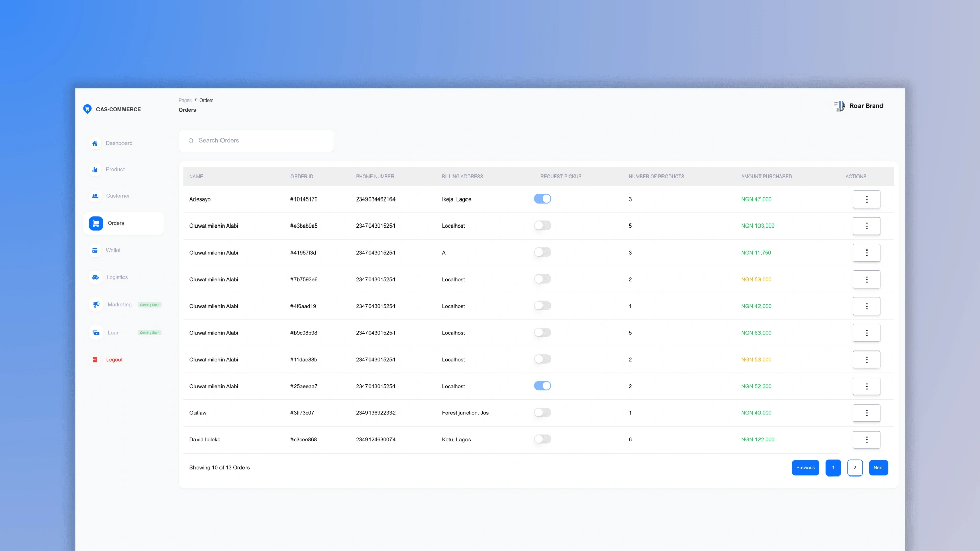980x551 pixels.
Task: Click the Request Pickup column header
Action: (x=560, y=177)
